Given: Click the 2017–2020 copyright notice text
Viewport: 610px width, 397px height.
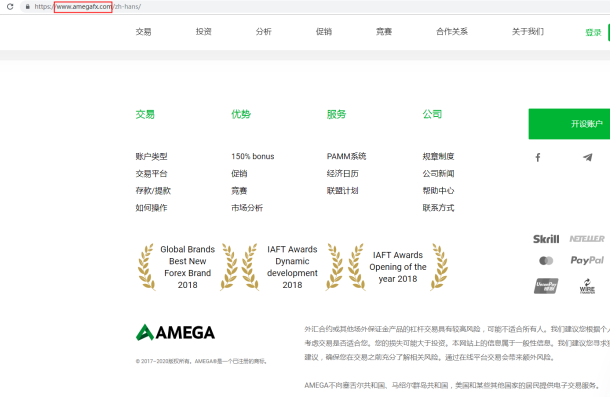Looking at the screenshot, I should pos(202,361).
